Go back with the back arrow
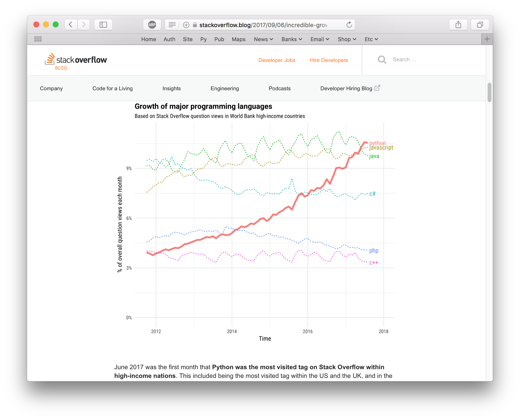The image size is (520, 420). 71,25
